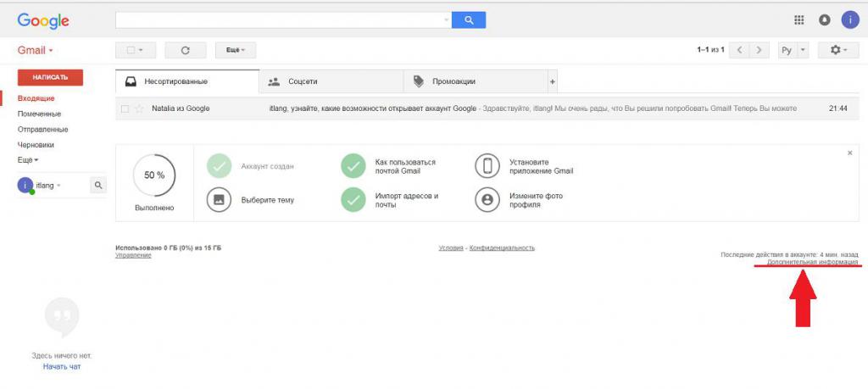Click the Выберите тему picture icon

(x=220, y=200)
